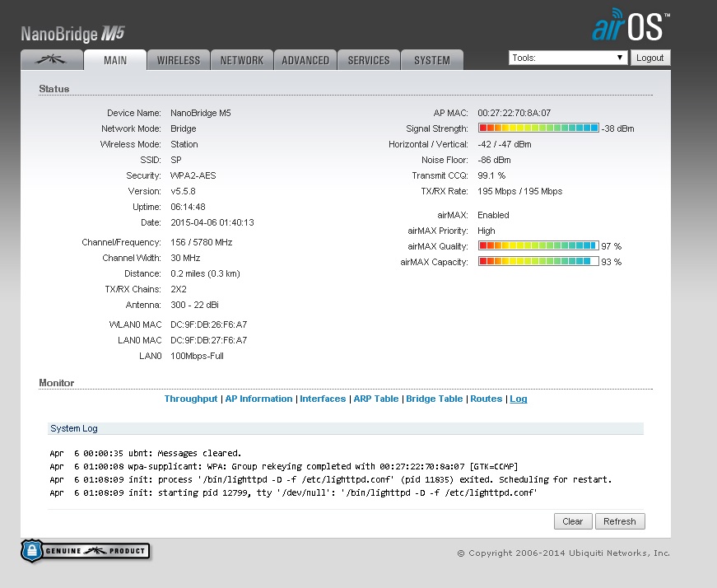
Task: Click the Ubiquiti Networks copyright text
Action: click(564, 553)
